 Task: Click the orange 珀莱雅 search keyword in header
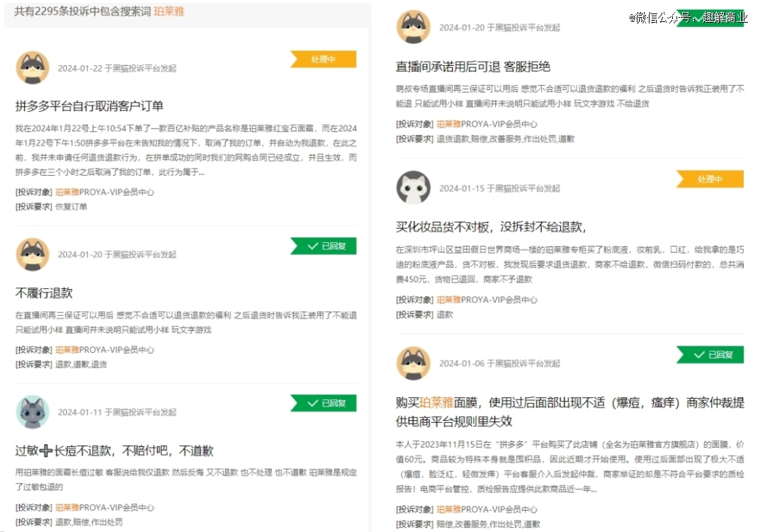169,12
